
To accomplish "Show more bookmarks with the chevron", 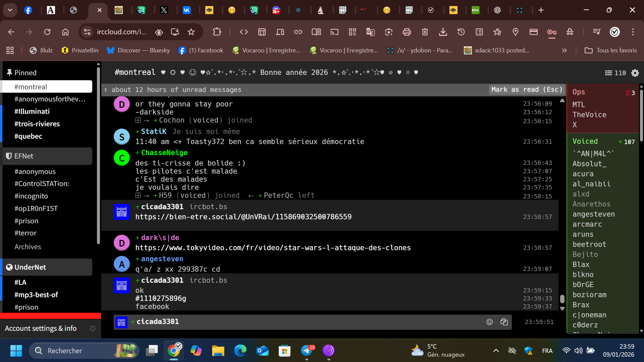I will pyautogui.click(x=565, y=50).
